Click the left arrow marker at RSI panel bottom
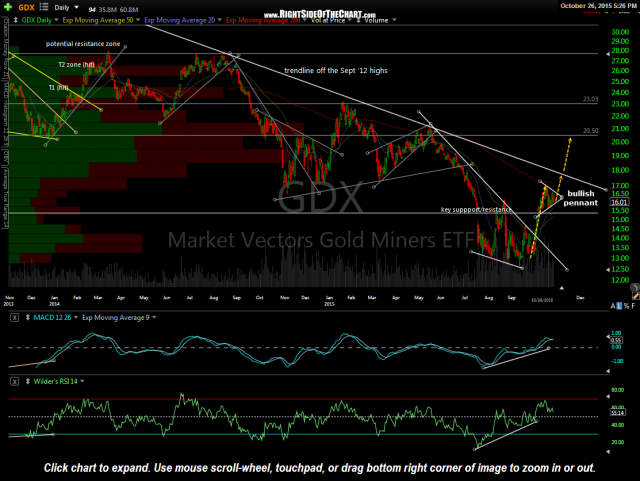 pos(608,452)
